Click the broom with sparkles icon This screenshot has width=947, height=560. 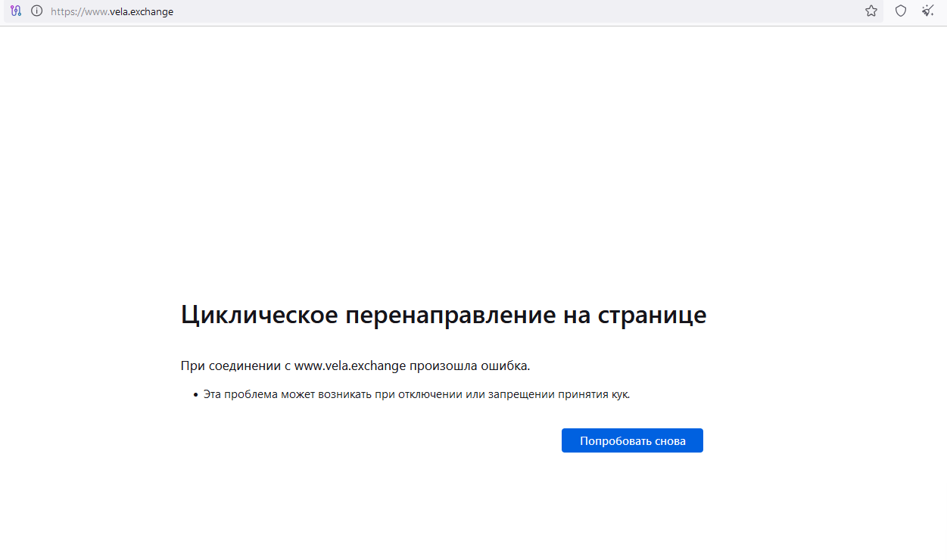tap(928, 11)
